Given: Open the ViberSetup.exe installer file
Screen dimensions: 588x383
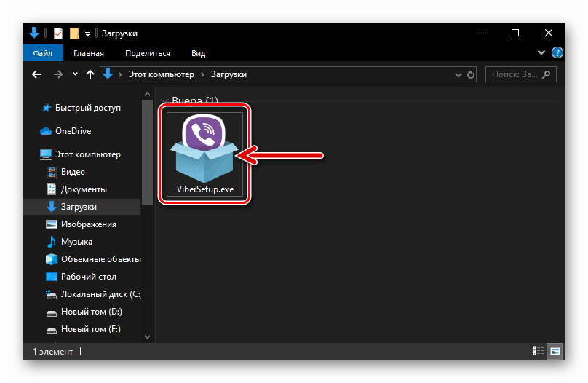Looking at the screenshot, I should click(x=204, y=154).
